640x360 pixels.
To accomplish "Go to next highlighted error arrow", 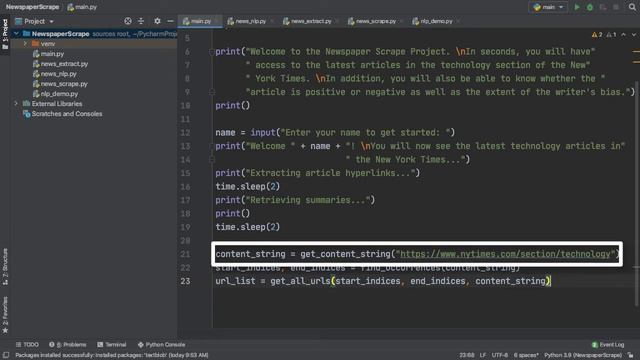I will click(633, 35).
